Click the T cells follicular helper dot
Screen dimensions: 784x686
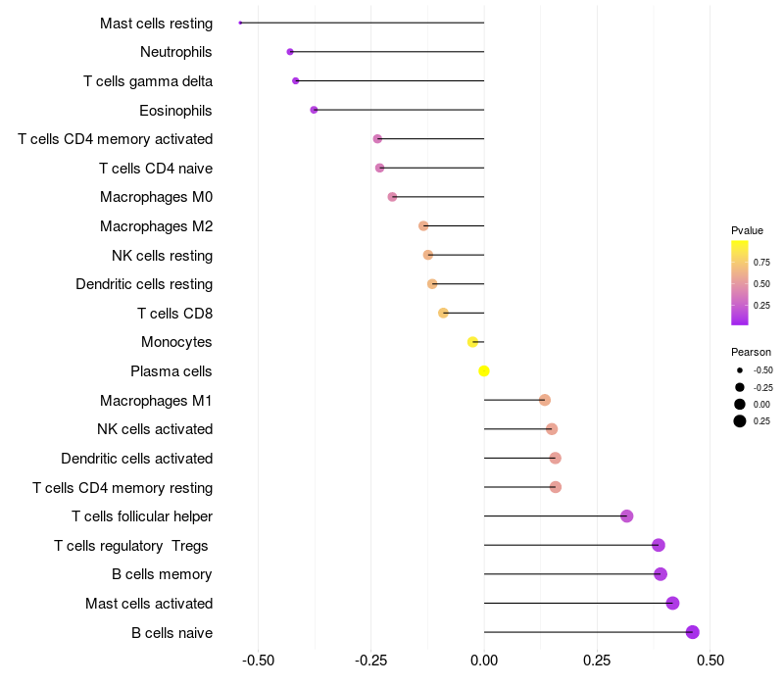click(x=627, y=516)
